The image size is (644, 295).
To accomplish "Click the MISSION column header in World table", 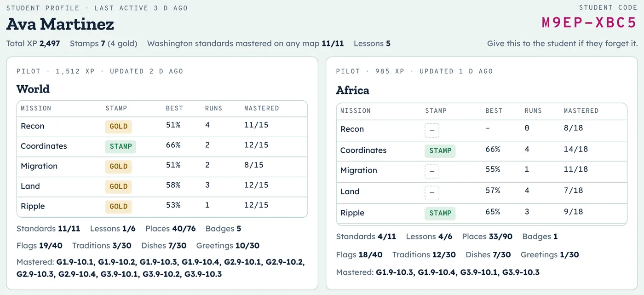I will pos(36,108).
